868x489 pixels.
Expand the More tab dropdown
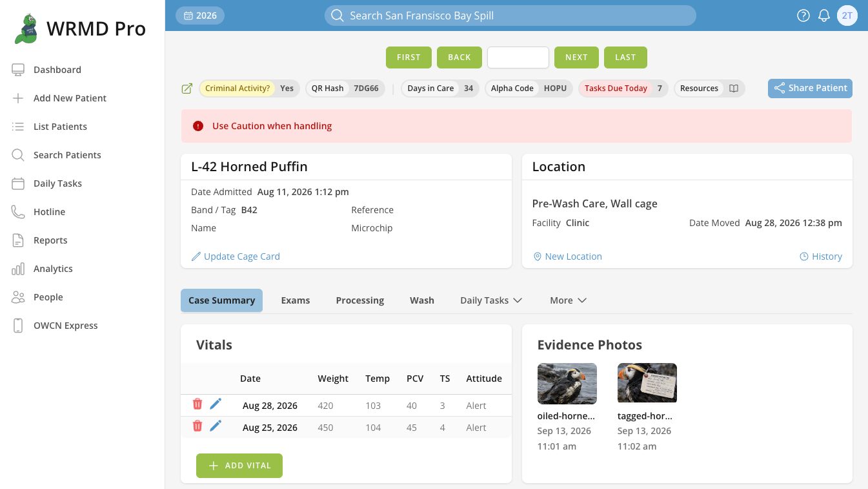(568, 300)
